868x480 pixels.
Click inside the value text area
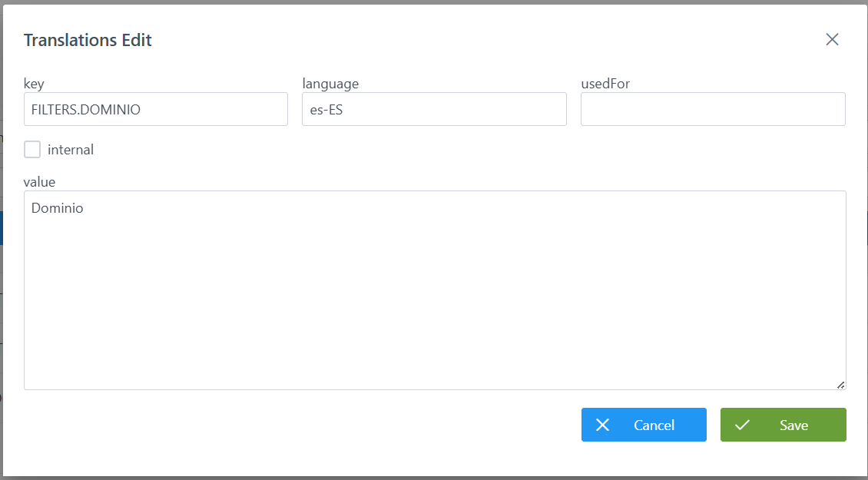pyautogui.click(x=435, y=300)
